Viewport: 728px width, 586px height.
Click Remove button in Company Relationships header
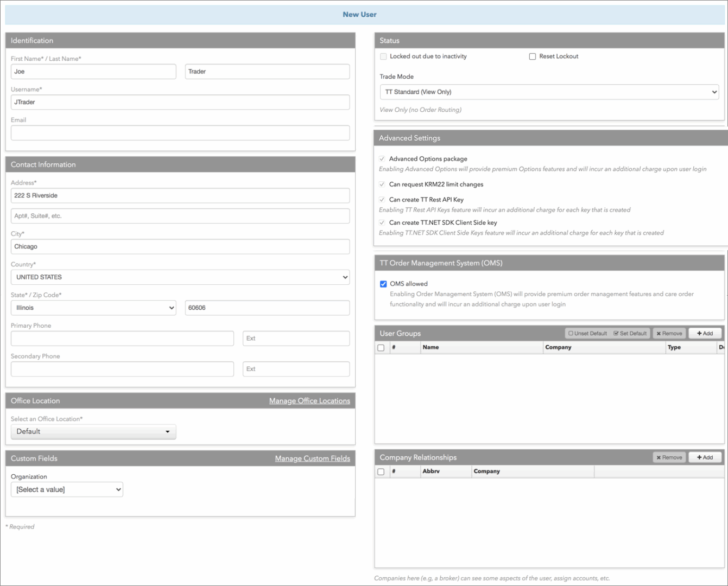coord(669,457)
